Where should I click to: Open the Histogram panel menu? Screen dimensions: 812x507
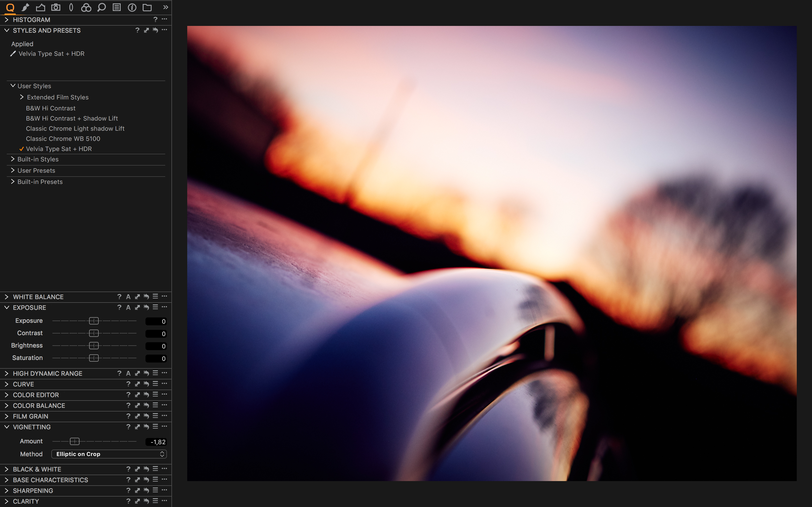pos(164,19)
